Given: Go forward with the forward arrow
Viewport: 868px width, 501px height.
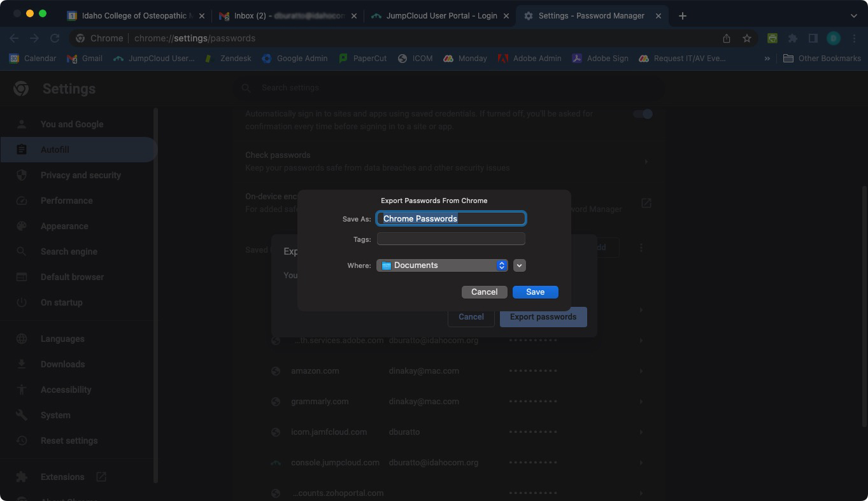Looking at the screenshot, I should coord(34,38).
